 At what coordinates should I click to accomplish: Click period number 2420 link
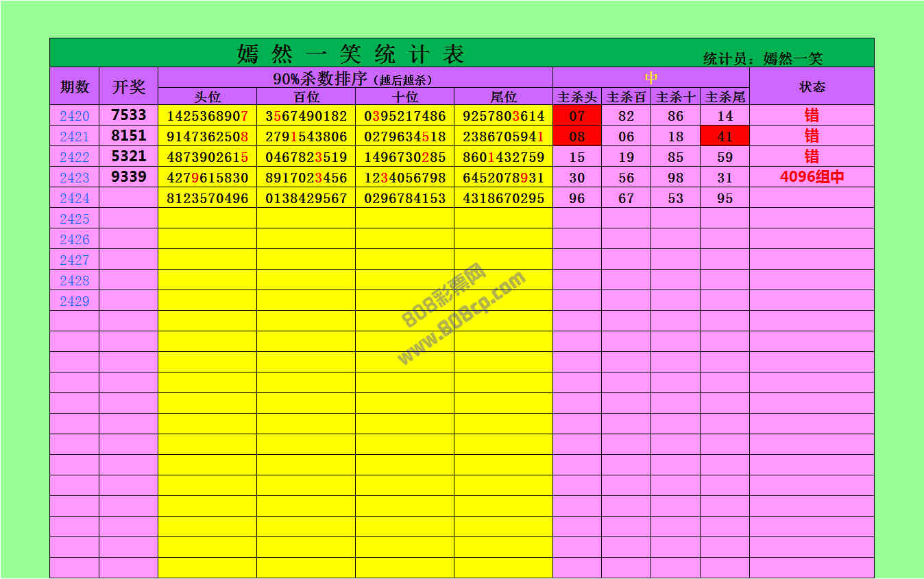pyautogui.click(x=75, y=116)
